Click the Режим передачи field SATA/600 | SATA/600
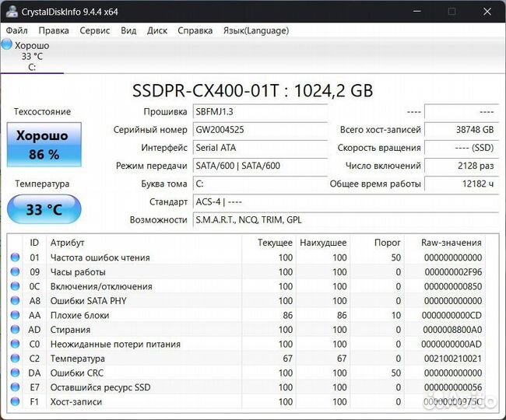 click(x=260, y=166)
